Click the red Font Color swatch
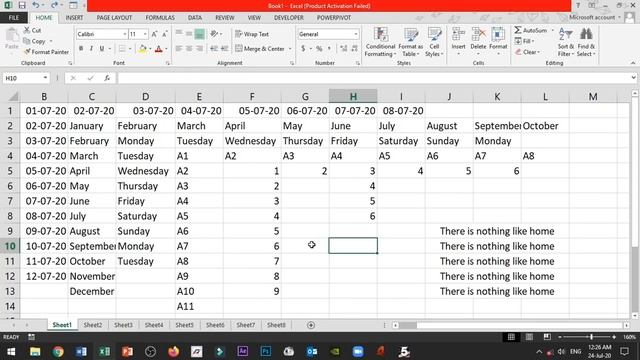This screenshot has width=640, height=360. tap(159, 49)
